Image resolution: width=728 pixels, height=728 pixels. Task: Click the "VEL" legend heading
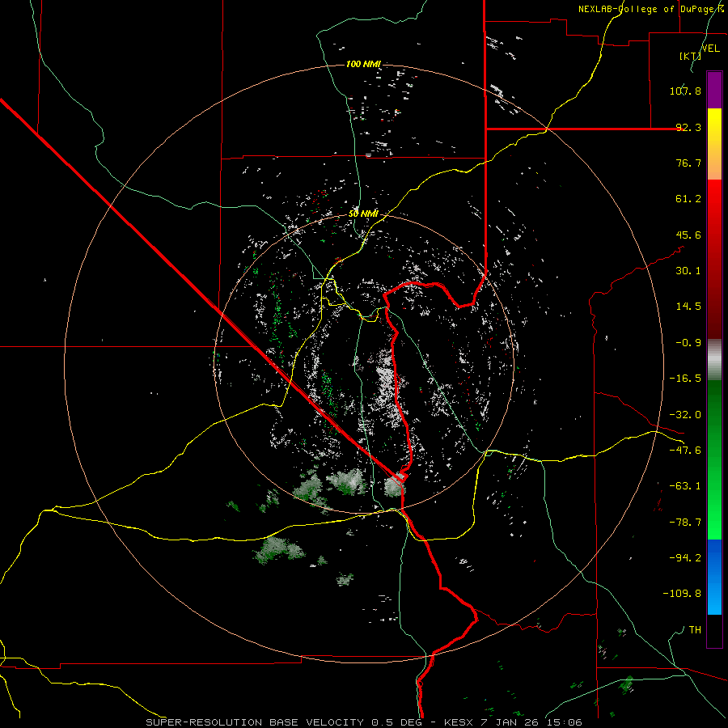coord(710,49)
